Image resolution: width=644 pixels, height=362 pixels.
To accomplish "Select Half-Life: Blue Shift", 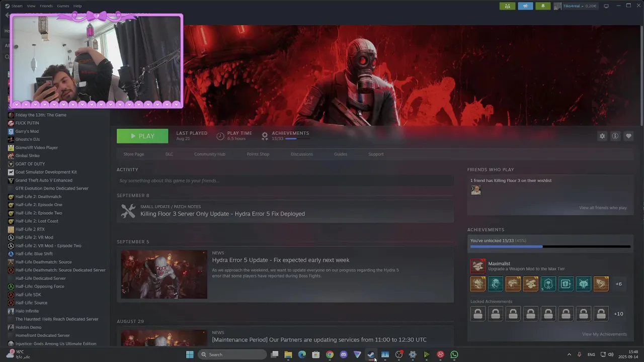I will click(34, 254).
